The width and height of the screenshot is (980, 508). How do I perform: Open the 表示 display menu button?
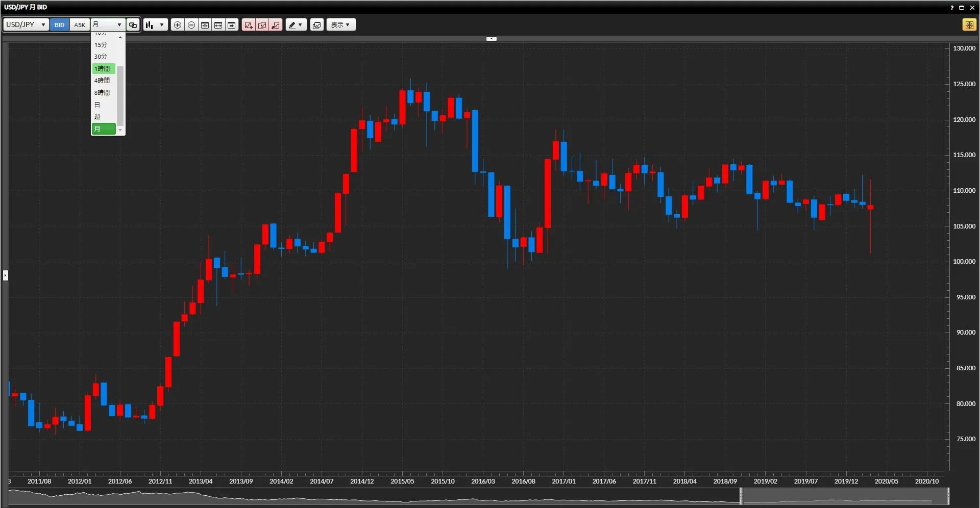(340, 25)
